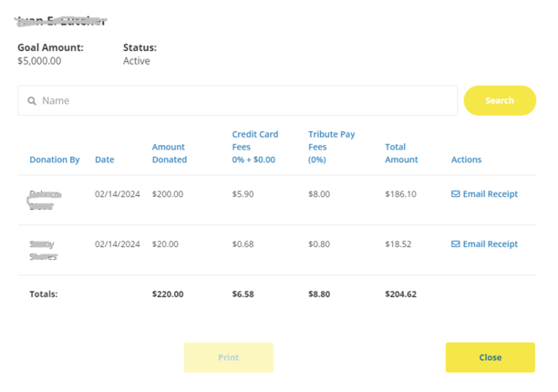Click the $5,000.00 goal amount value

tap(39, 61)
